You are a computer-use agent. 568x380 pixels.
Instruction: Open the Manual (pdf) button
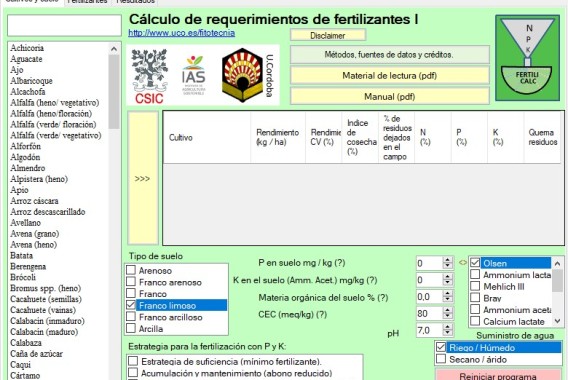(x=389, y=96)
